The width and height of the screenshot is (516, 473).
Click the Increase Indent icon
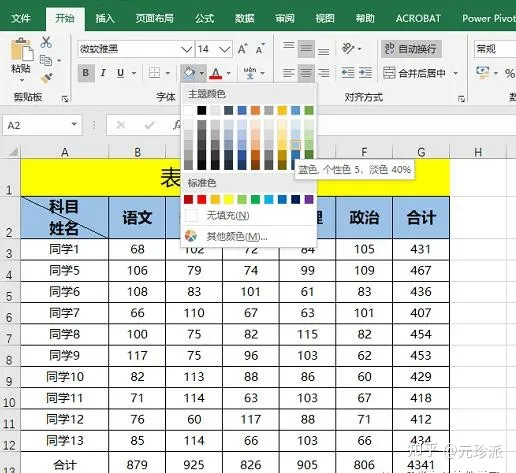tap(365, 73)
